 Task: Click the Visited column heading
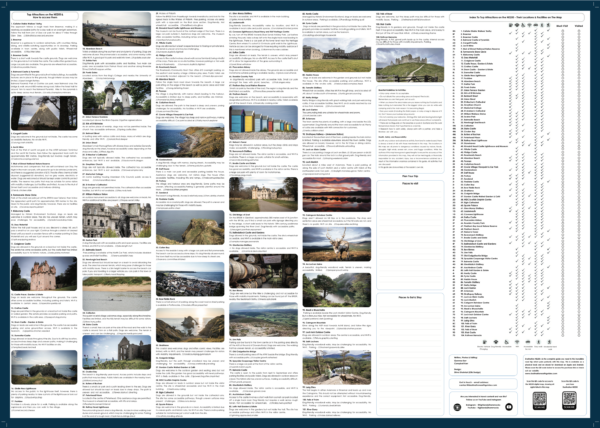tap(579, 26)
